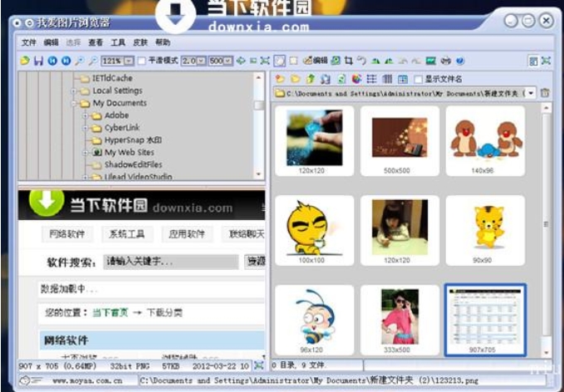Click the green up-folder arrow in browser panel
The width and height of the screenshot is (564, 392).
point(310,79)
